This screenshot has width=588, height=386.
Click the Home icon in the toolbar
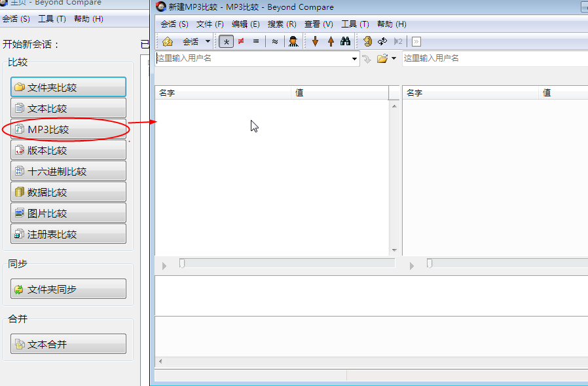pos(168,41)
